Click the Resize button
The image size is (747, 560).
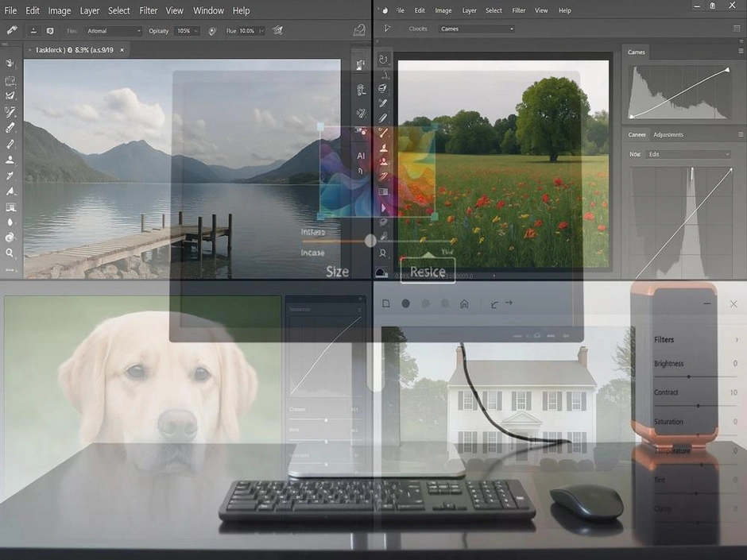pos(428,271)
